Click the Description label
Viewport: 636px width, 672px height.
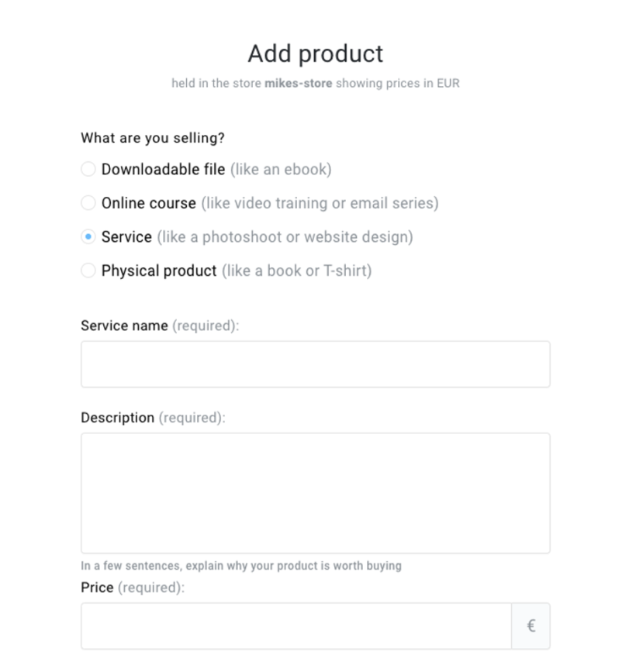(118, 418)
